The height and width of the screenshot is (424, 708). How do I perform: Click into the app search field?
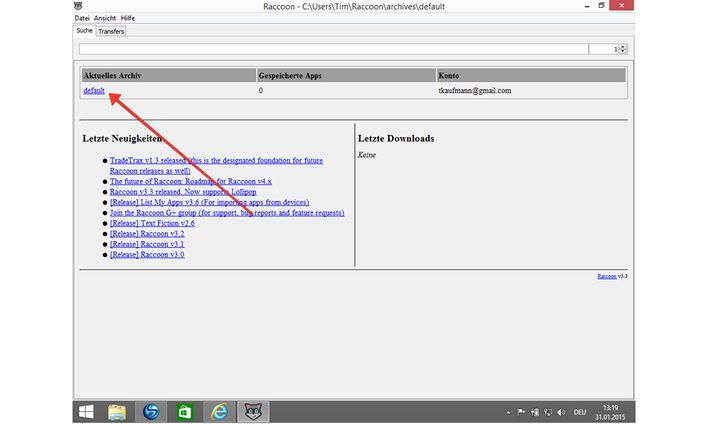334,49
